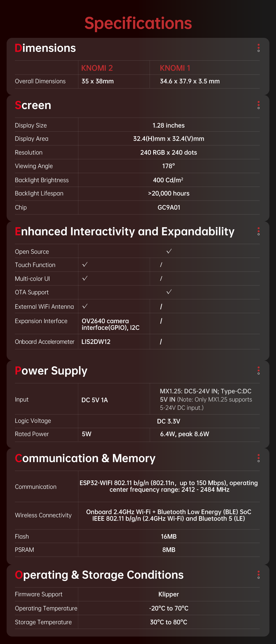Expand the Screen section heading
This screenshot has height=644, width=276.
(x=33, y=105)
